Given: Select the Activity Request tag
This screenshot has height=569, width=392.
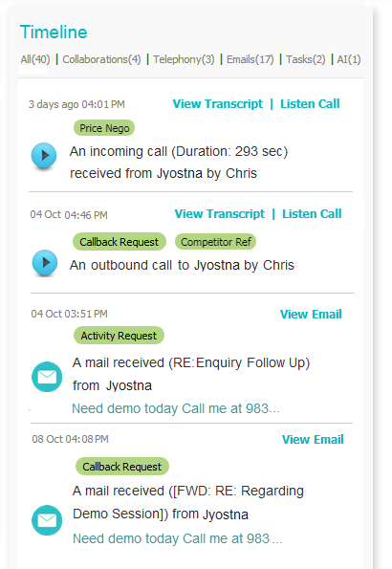Looking at the screenshot, I should 119,336.
